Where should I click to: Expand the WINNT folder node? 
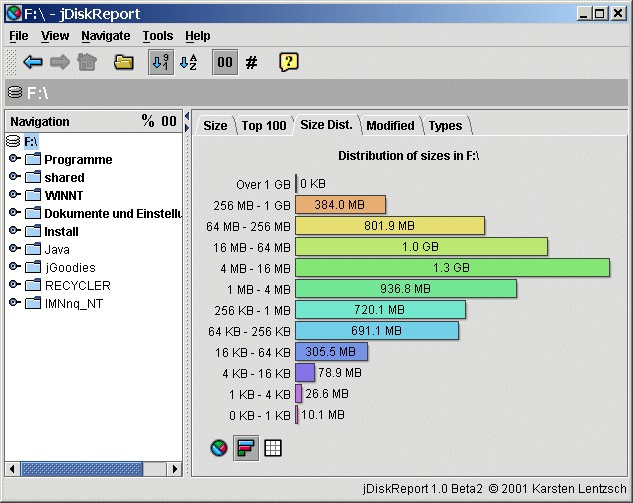[x=15, y=194]
